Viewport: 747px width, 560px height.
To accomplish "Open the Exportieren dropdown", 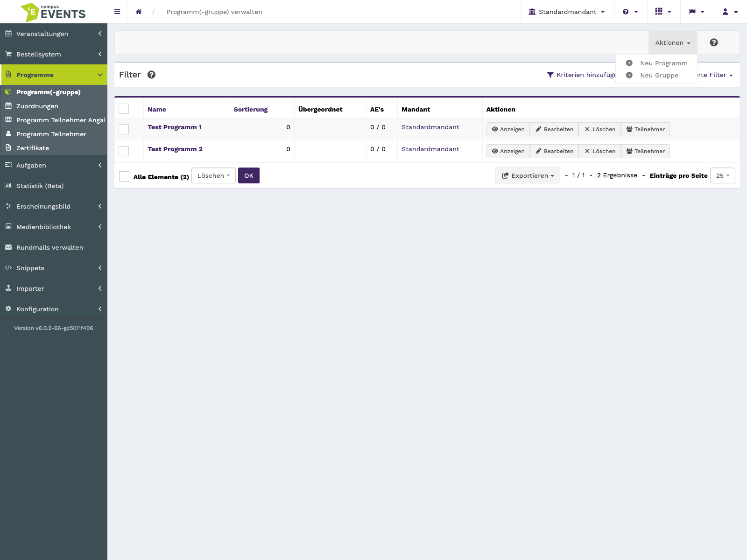I will click(x=528, y=175).
